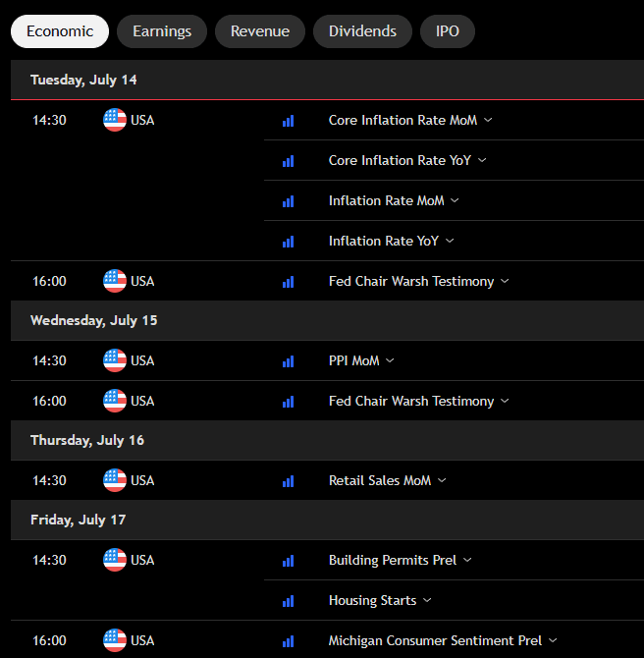Viewport: 644px width, 658px height.
Task: Click importance icon for Tuesday Fed Chair Warsh Testimony
Action: click(289, 282)
